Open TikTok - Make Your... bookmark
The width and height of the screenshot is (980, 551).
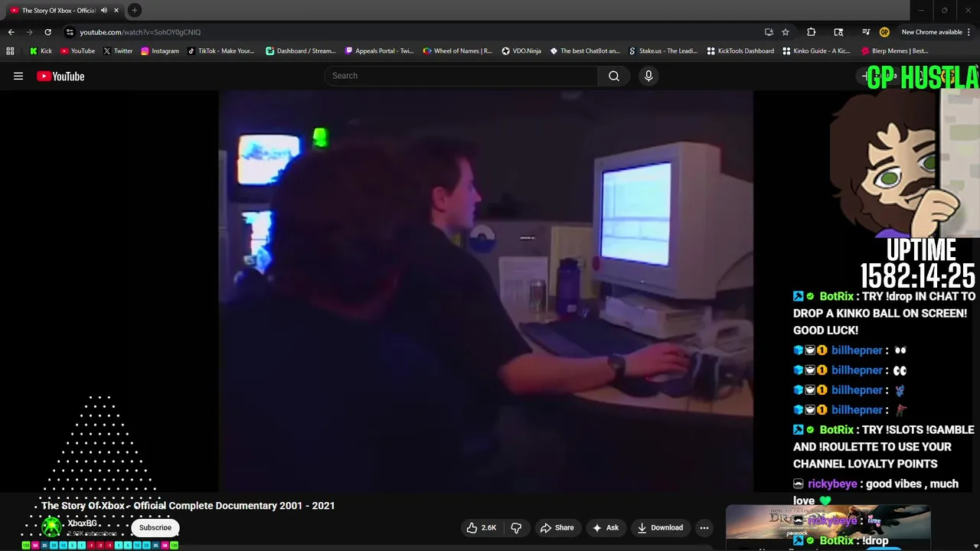click(x=220, y=51)
